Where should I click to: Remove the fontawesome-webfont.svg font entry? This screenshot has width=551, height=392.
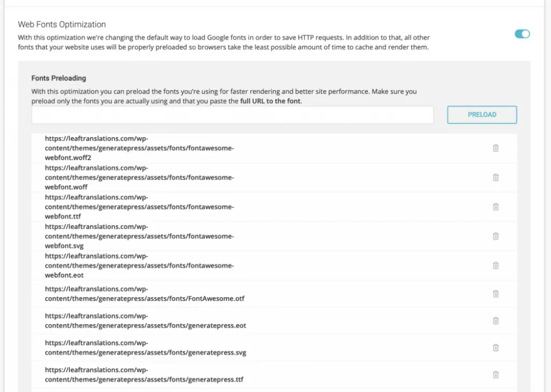(x=496, y=237)
